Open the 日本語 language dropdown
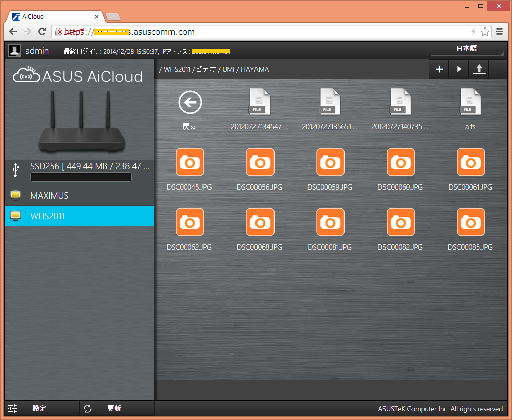Image resolution: width=512 pixels, height=420 pixels. tap(468, 49)
